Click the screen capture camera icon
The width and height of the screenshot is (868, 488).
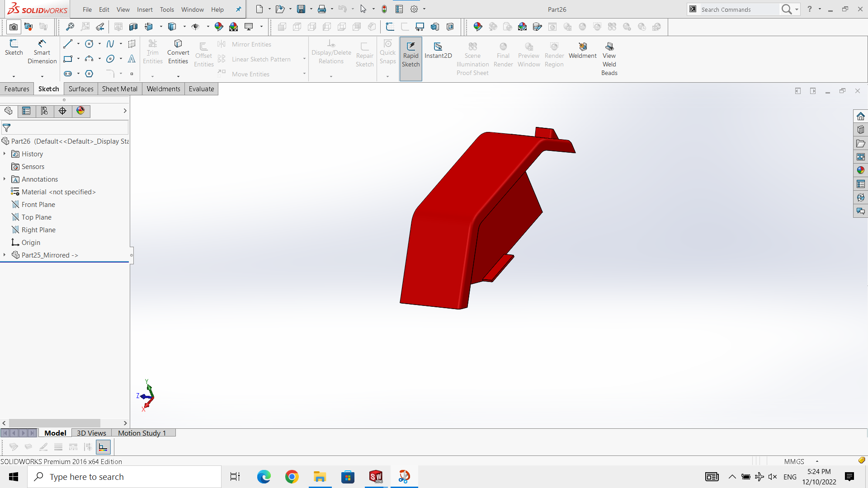pos(14,27)
